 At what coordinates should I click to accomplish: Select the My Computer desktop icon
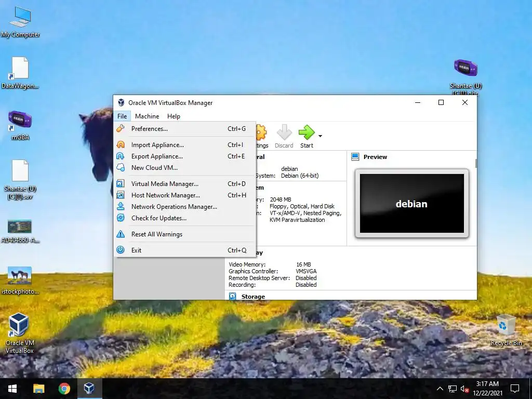click(x=20, y=21)
